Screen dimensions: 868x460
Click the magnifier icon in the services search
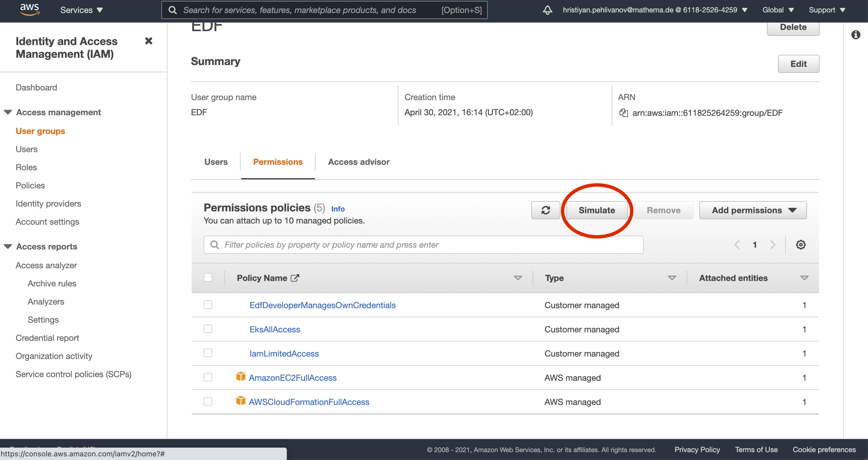[x=173, y=10]
